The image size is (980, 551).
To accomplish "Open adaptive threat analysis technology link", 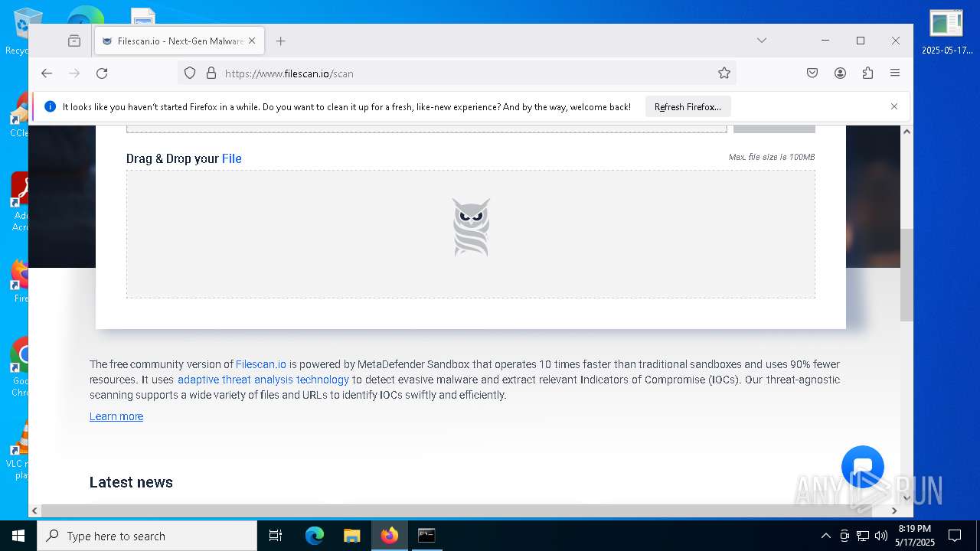I will [x=263, y=380].
